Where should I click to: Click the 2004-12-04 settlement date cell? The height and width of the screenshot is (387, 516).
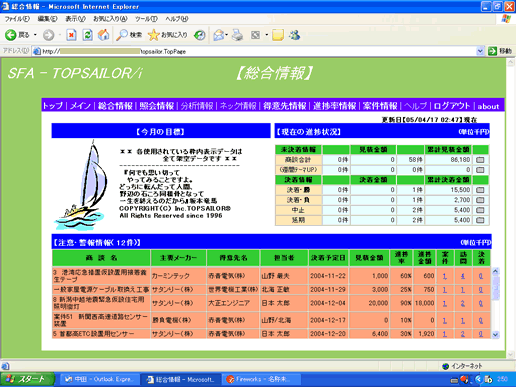(x=329, y=303)
